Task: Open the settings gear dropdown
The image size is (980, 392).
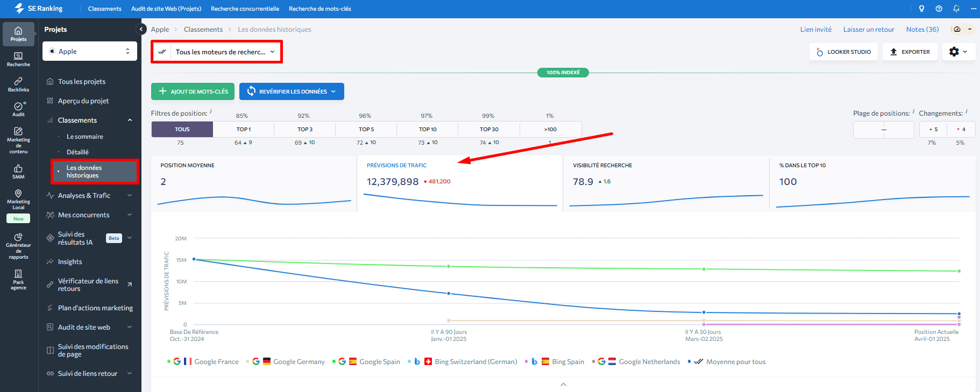Action: tap(958, 52)
